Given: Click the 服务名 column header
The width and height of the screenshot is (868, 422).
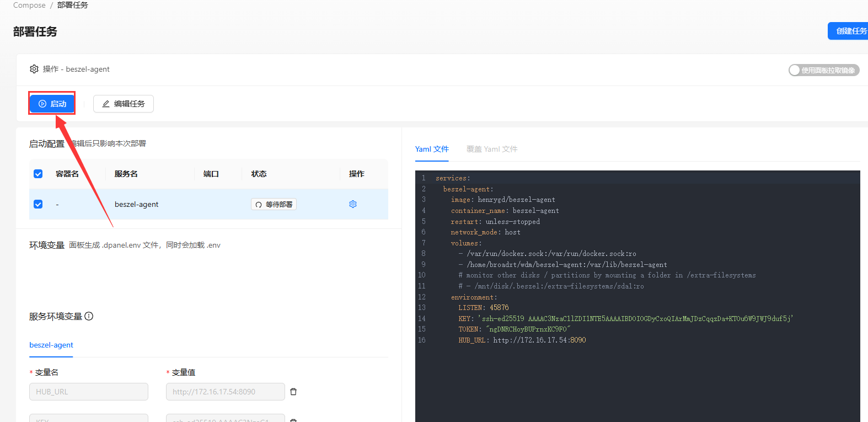Looking at the screenshot, I should pyautogui.click(x=126, y=174).
